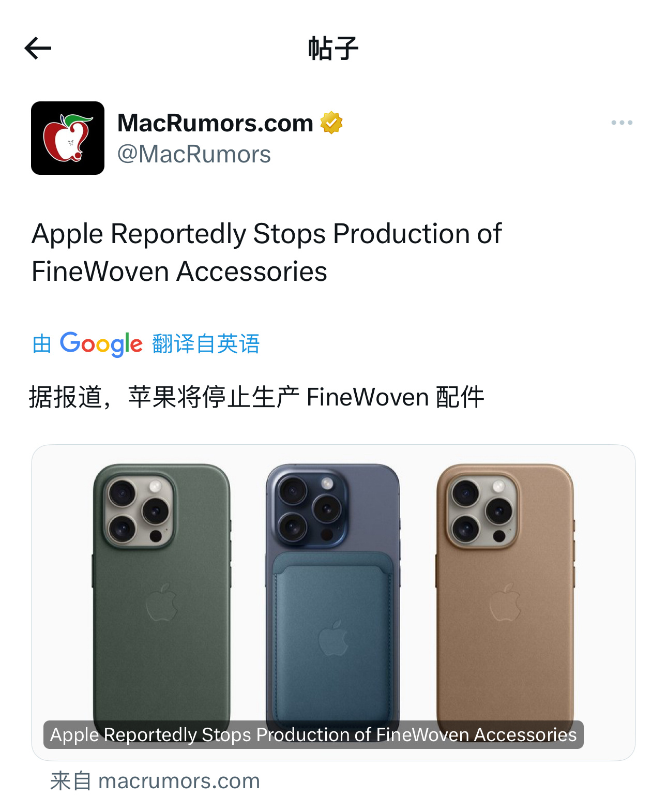
Task: Tap the Apple logo on green case
Action: 162,602
